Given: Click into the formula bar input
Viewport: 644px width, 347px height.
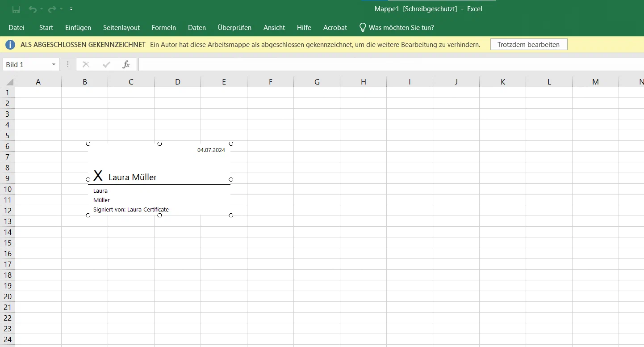Looking at the screenshot, I should coord(391,64).
